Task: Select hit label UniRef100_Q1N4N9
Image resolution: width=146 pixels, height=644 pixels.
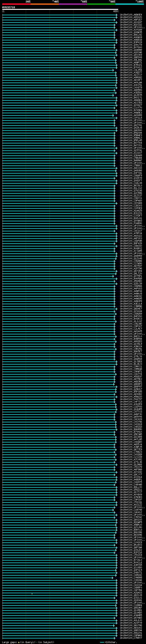Action: tap(131, 50)
